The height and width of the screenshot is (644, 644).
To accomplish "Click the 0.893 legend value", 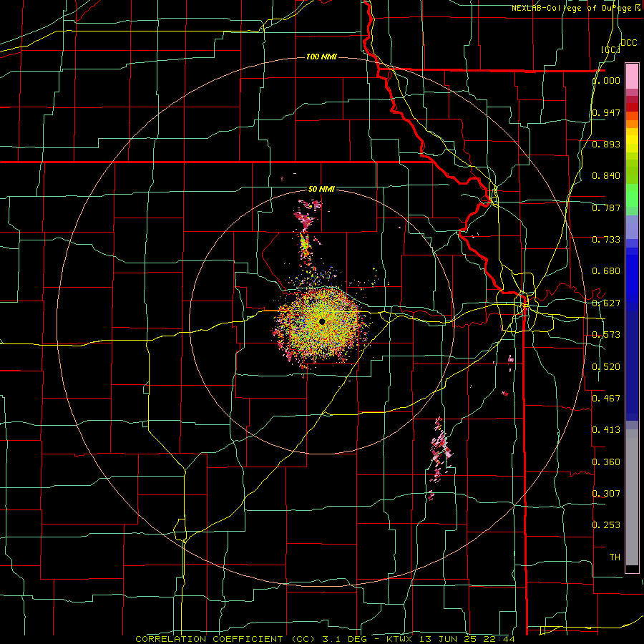I will (x=606, y=144).
